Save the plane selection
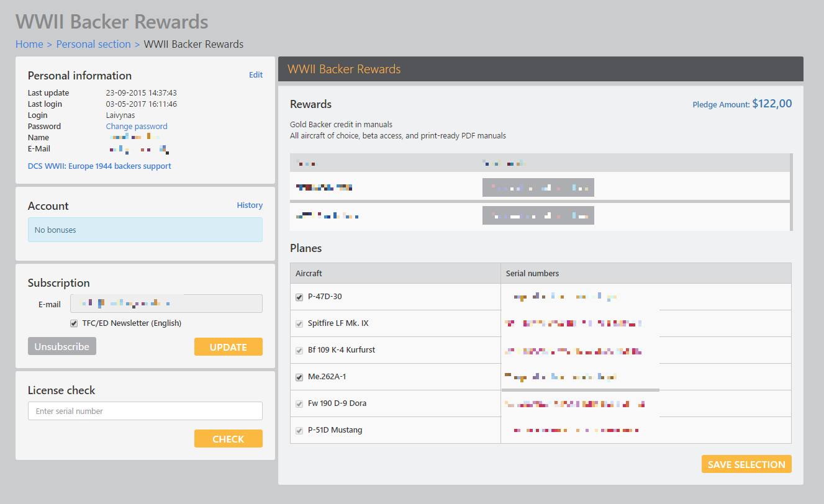824x504 pixels. coord(746,464)
